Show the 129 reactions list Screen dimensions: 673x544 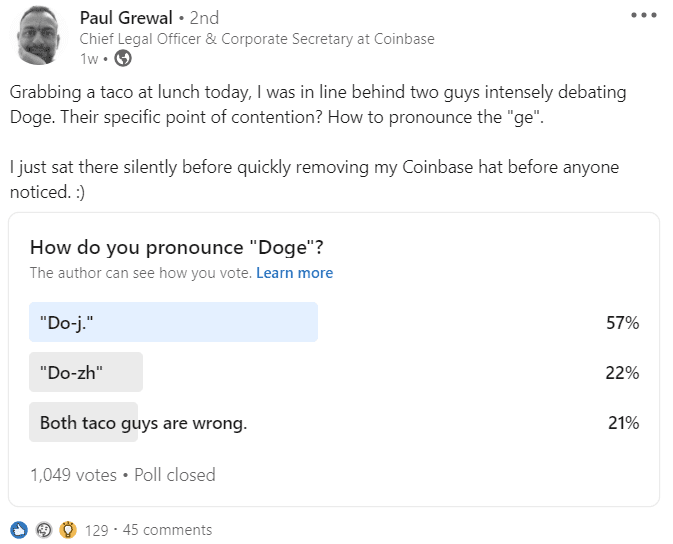(96, 530)
